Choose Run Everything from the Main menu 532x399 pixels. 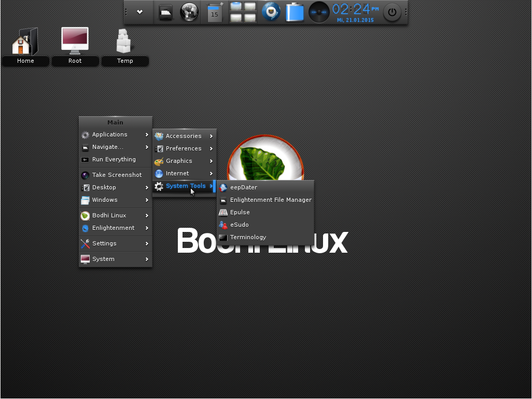115,160
